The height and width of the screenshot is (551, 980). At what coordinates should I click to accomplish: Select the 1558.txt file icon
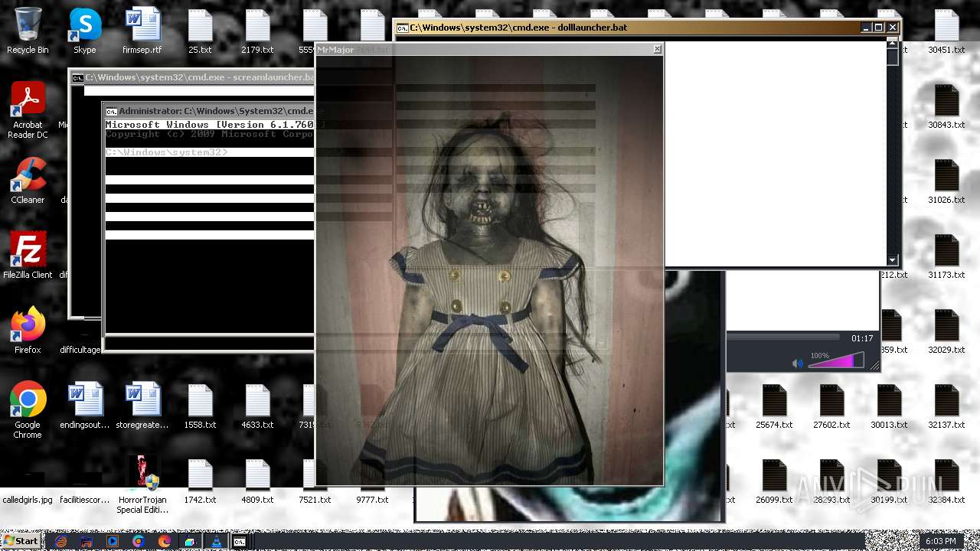tap(200, 406)
